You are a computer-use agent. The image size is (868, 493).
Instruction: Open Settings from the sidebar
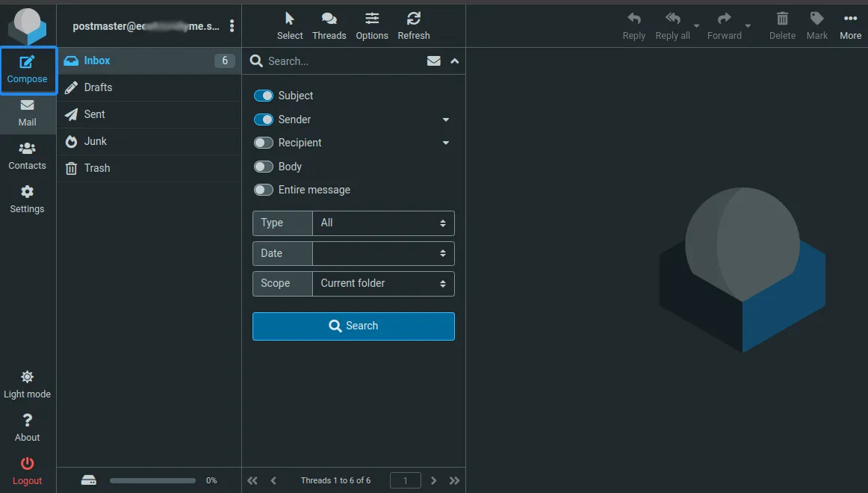tap(27, 199)
